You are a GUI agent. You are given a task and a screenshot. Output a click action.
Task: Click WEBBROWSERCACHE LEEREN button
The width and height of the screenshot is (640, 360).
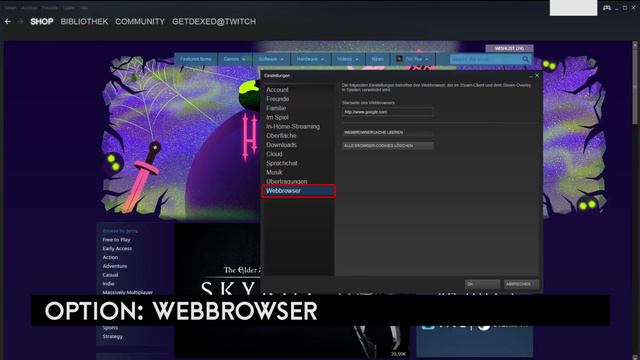(x=387, y=133)
